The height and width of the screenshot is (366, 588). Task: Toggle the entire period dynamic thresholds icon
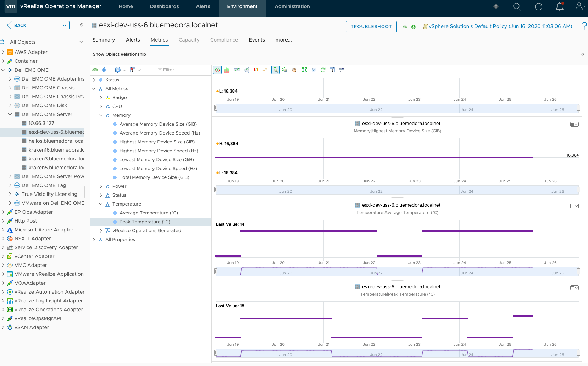pos(246,70)
